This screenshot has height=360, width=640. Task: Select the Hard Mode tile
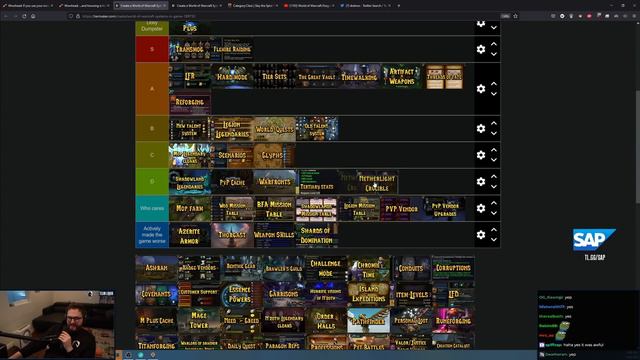232,76
